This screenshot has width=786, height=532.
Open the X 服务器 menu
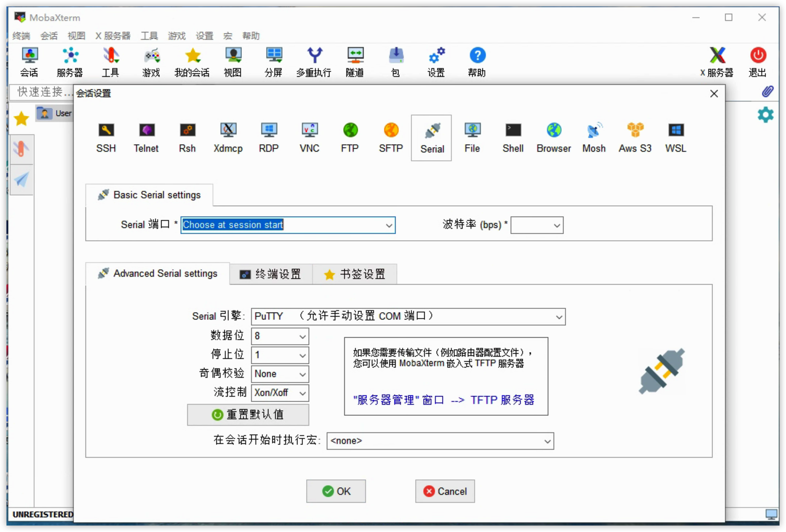click(x=113, y=36)
